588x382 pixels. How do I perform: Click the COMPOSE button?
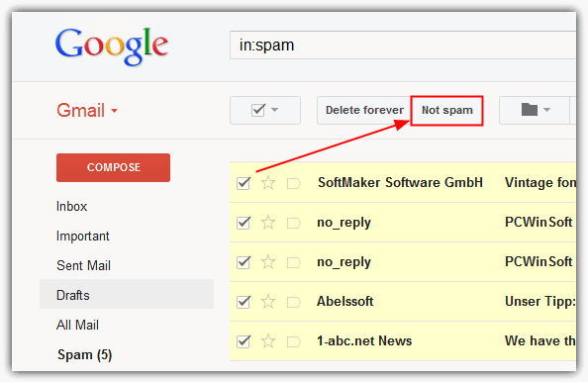113,167
